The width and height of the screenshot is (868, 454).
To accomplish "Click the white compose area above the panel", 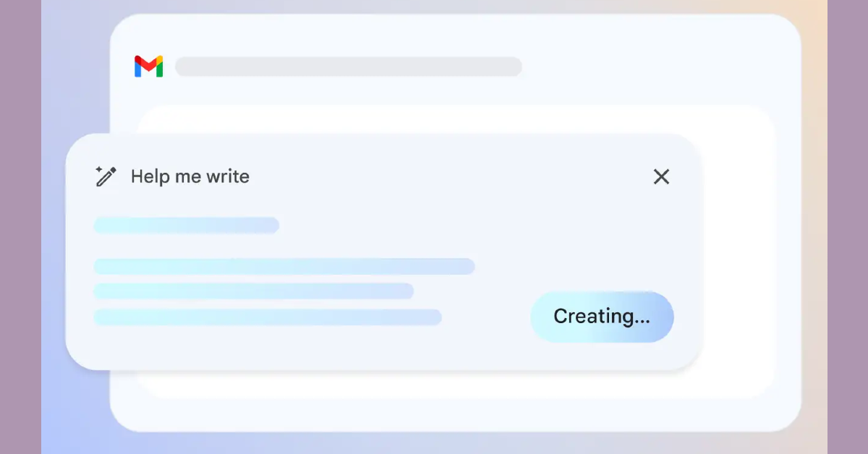I will (434, 120).
